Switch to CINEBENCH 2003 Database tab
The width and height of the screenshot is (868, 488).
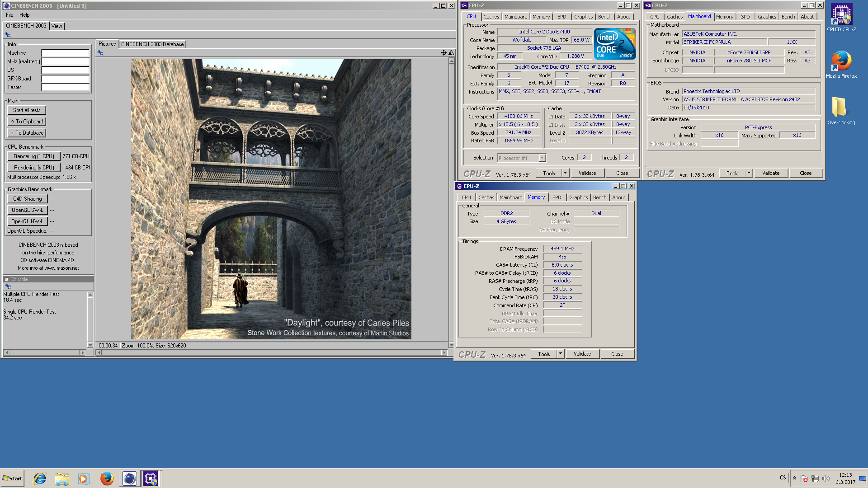tap(152, 44)
